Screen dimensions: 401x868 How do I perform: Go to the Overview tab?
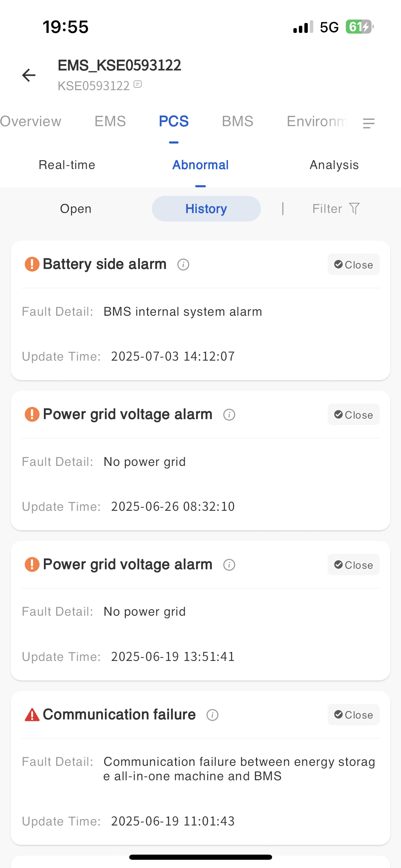[x=31, y=121]
